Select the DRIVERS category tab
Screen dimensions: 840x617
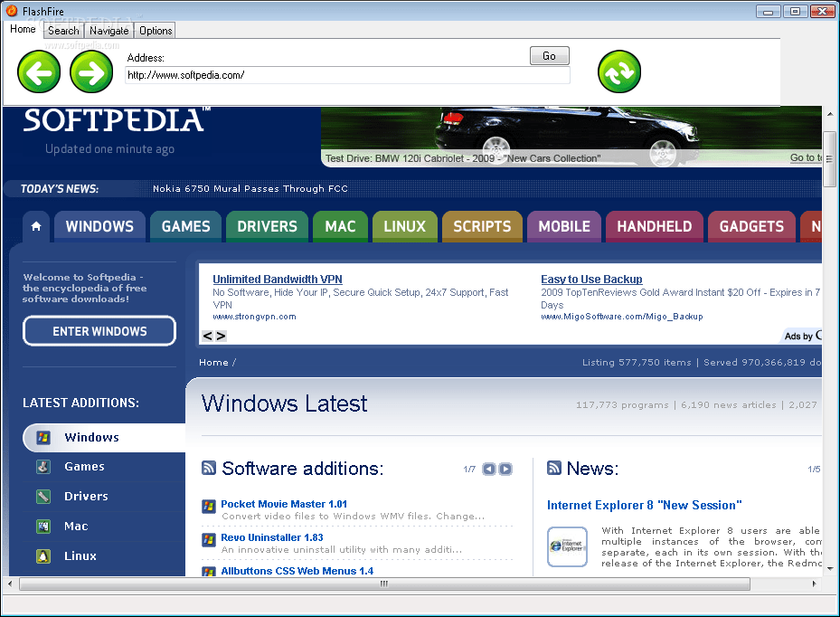pos(267,226)
